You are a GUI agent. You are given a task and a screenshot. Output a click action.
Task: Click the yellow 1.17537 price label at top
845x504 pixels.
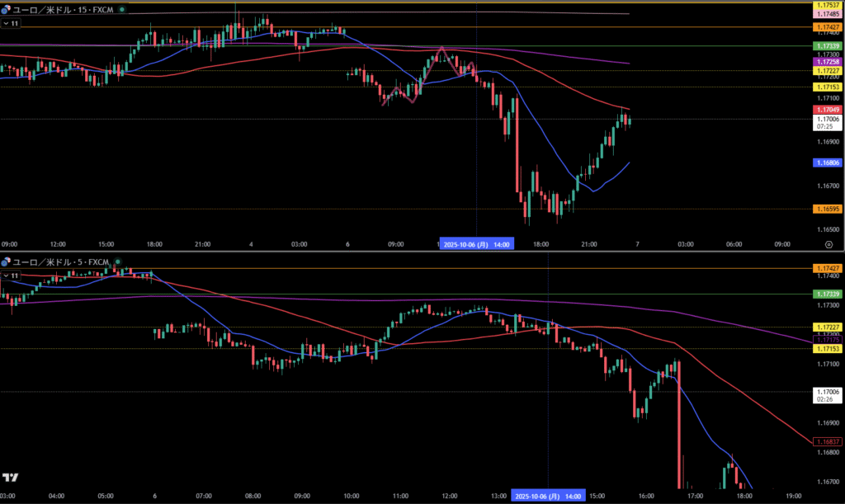click(827, 6)
